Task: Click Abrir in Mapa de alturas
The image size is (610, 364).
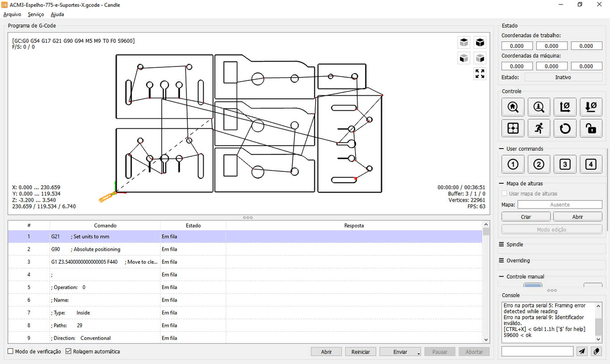Action: tap(578, 217)
